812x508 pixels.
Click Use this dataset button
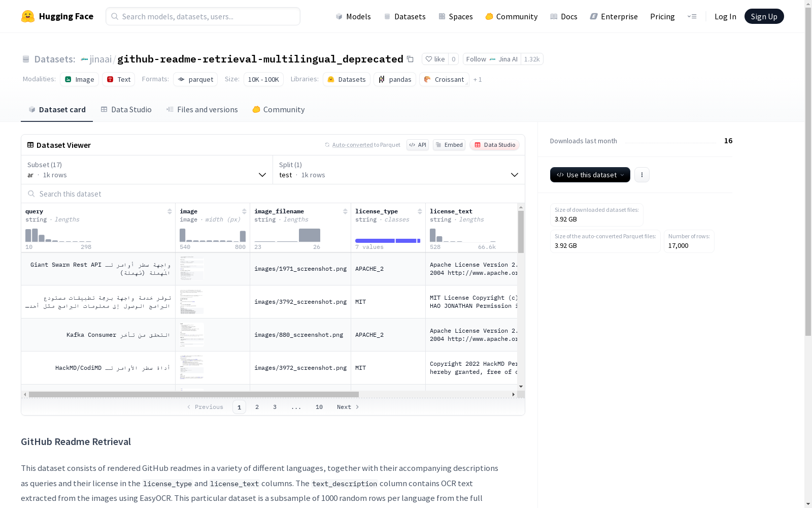pos(590,175)
